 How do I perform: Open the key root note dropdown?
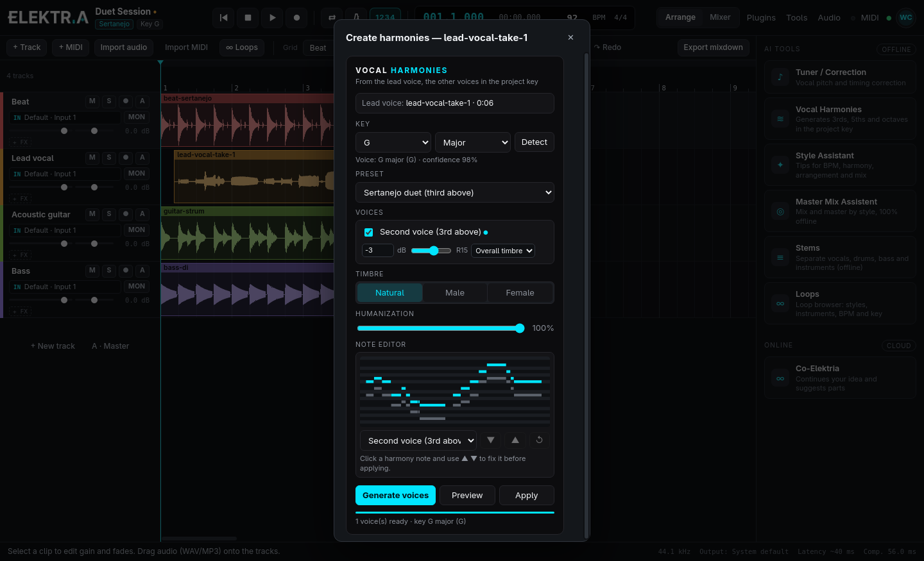pyautogui.click(x=393, y=142)
